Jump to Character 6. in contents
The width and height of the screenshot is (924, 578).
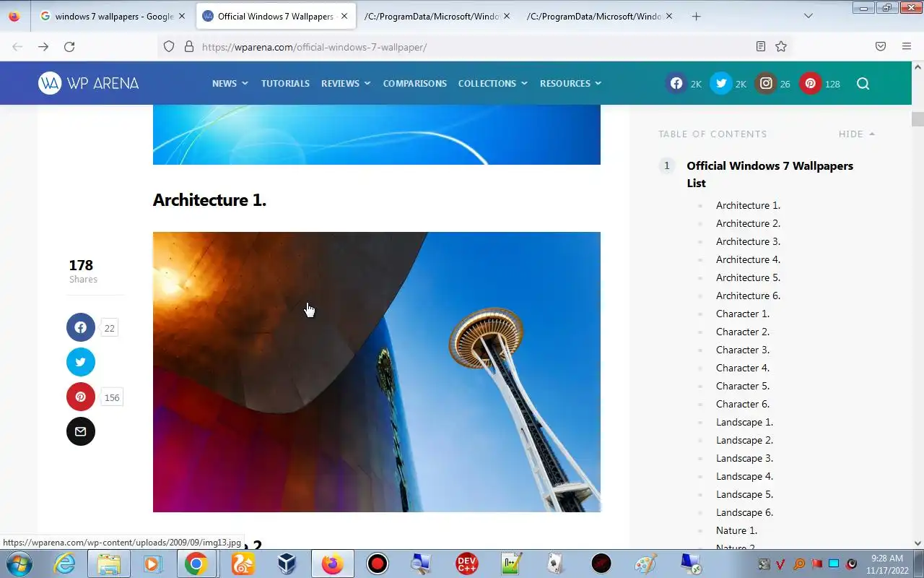click(743, 404)
